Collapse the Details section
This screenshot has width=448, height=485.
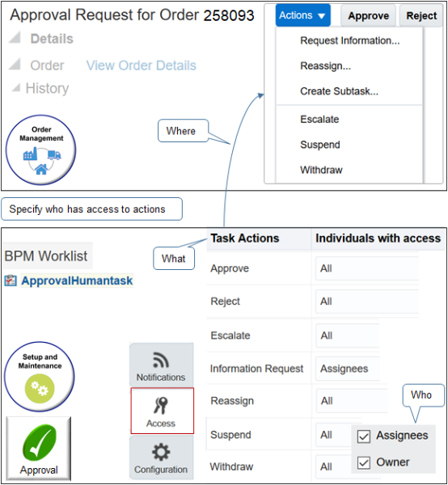click(15, 38)
